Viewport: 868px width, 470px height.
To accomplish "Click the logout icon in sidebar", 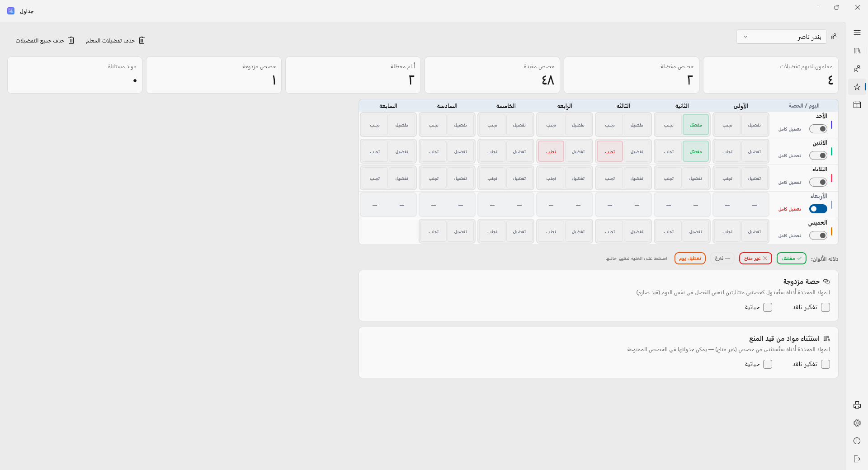I will tap(857, 459).
